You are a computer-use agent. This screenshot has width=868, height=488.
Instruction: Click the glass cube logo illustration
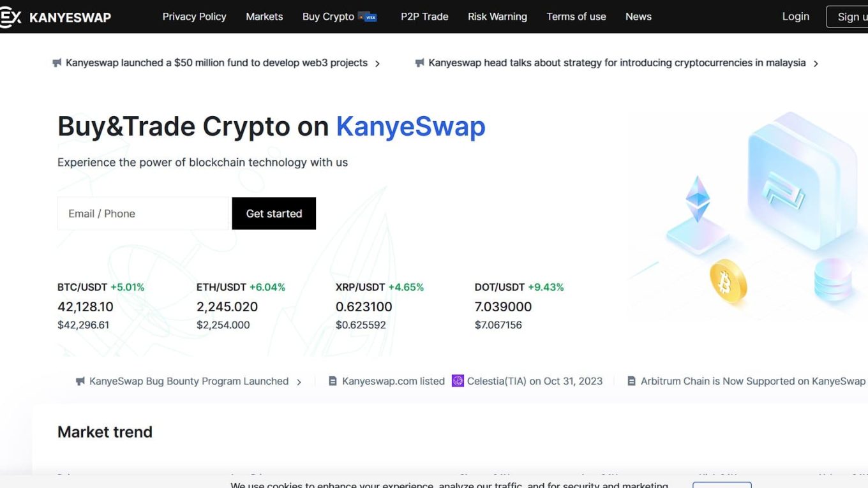(802, 181)
